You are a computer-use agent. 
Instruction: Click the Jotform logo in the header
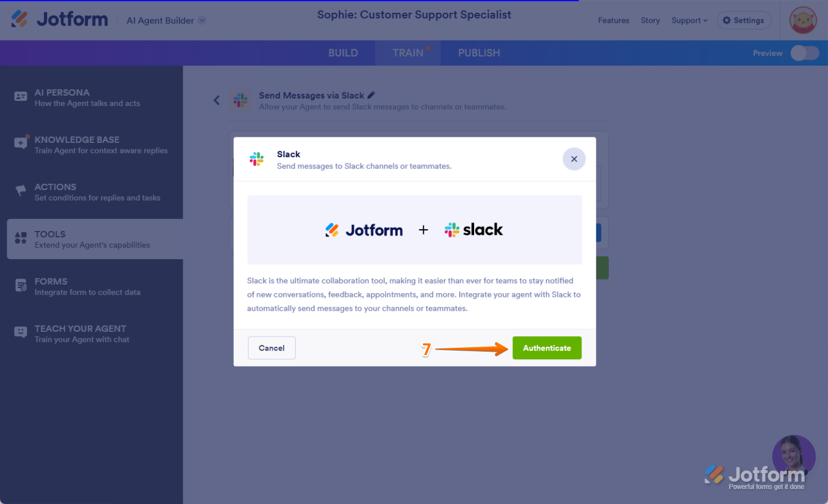pyautogui.click(x=60, y=19)
